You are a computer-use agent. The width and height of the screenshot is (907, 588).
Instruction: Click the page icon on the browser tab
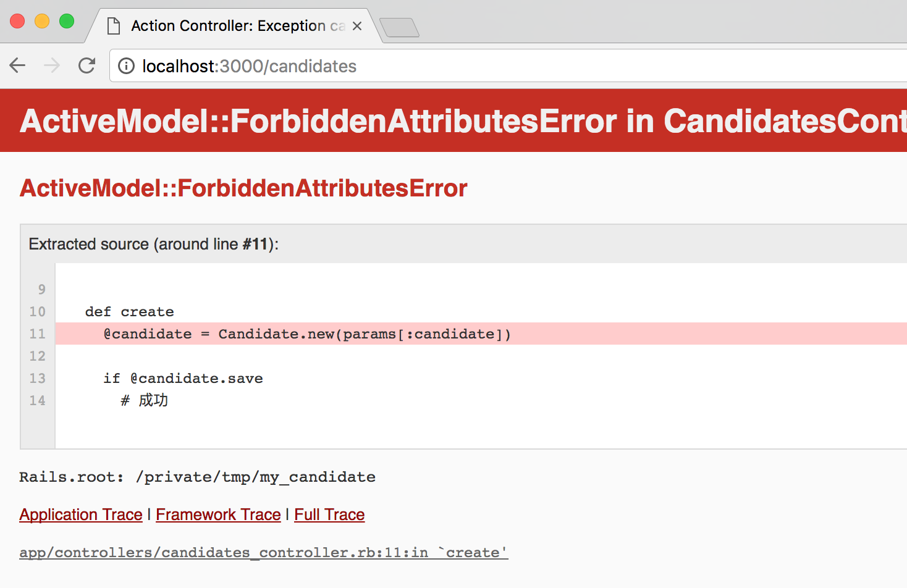pos(114,26)
